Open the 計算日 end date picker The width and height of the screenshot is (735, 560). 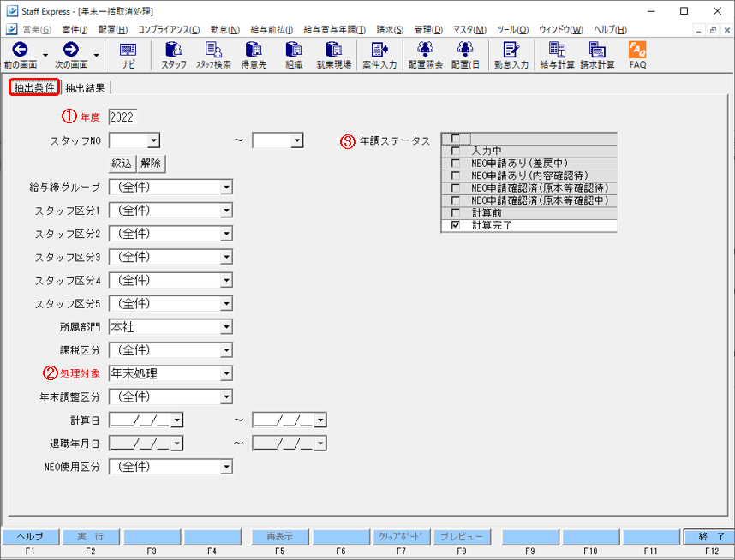pyautogui.click(x=320, y=420)
